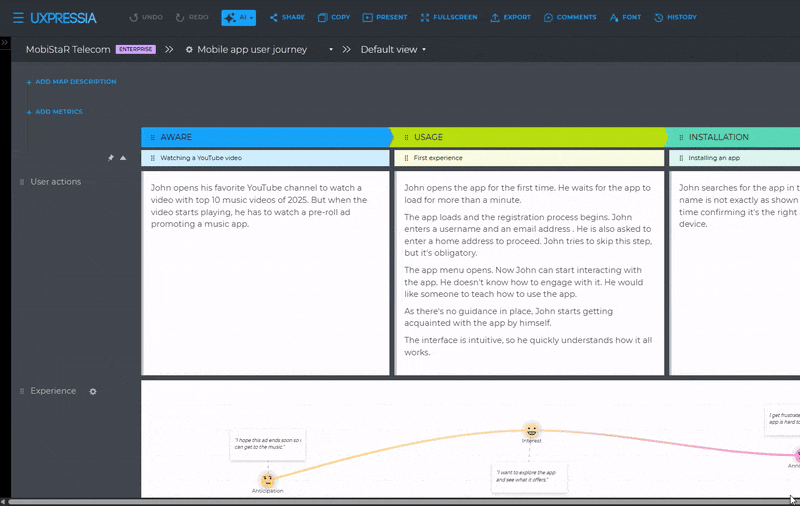Grab the INSTALLATION stage drag handle
Viewport: 800px width, 506px height.
point(681,137)
